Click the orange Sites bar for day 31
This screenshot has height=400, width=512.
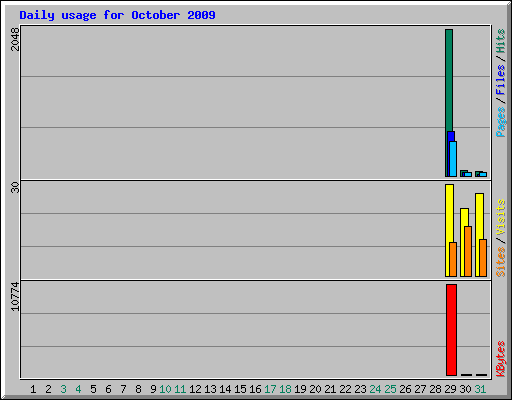[x=483, y=258]
